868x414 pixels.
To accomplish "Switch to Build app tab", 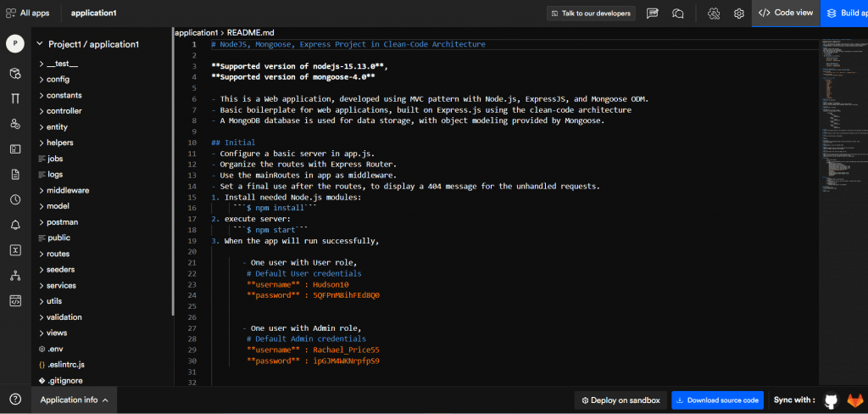I will [x=844, y=14].
